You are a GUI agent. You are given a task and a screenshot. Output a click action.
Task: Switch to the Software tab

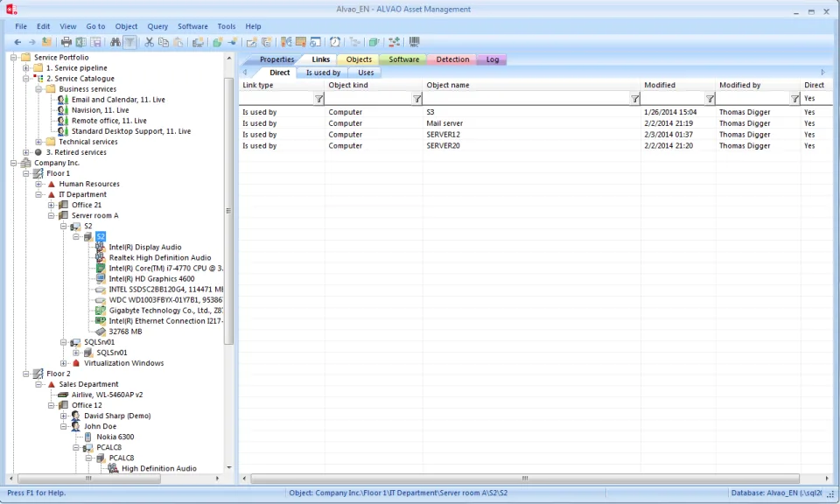(x=404, y=59)
